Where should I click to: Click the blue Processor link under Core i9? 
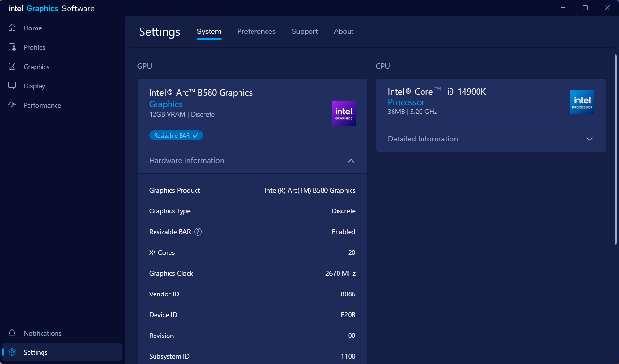point(406,102)
